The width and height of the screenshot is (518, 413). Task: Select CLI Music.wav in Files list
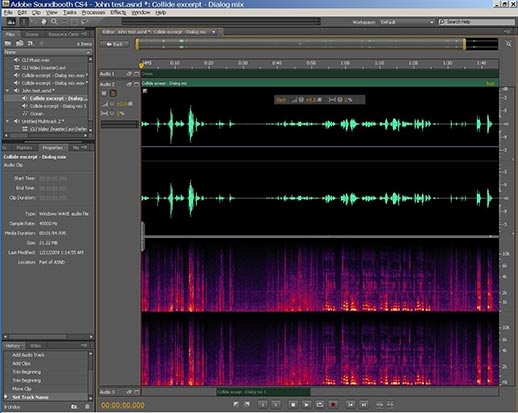36,60
